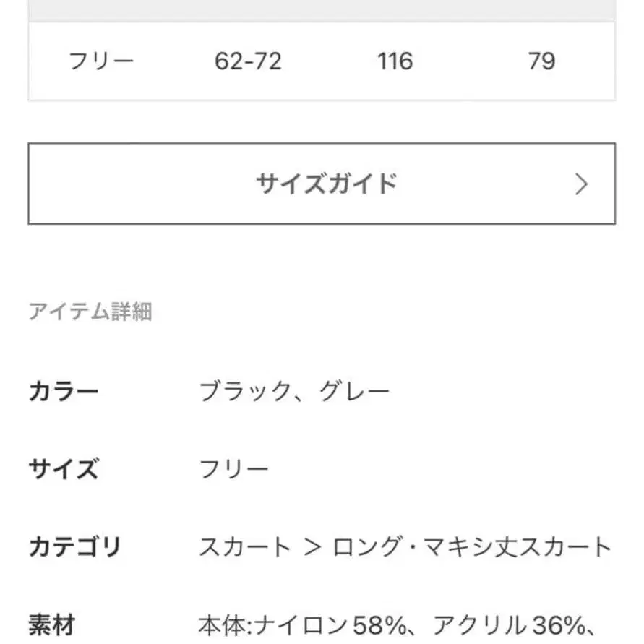Select the 62-72 waist measurement cell
This screenshot has height=644, width=644.
248,61
